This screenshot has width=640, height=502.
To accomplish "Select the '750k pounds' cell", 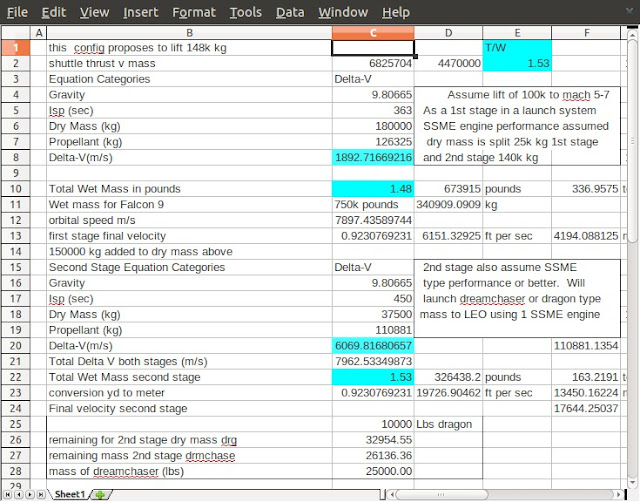I will (373, 204).
